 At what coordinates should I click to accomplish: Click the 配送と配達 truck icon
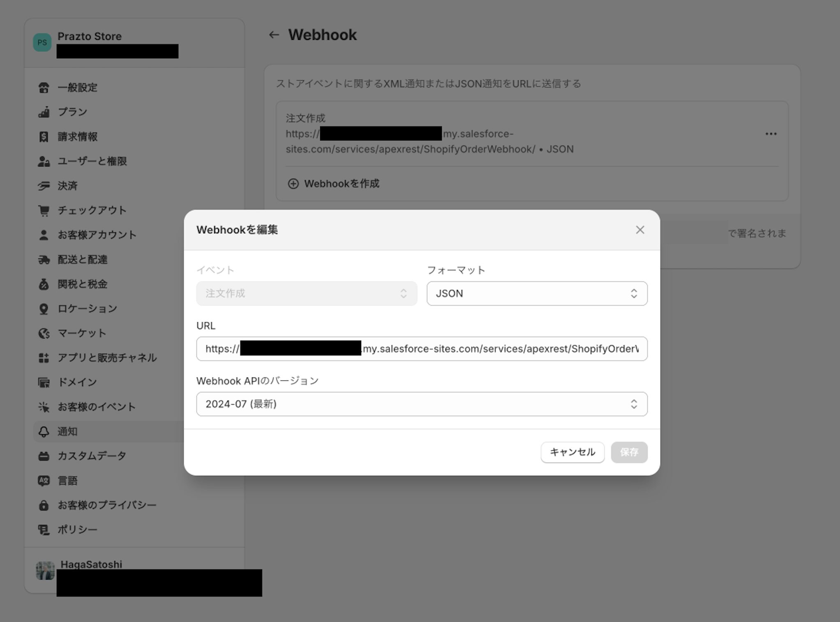point(44,260)
